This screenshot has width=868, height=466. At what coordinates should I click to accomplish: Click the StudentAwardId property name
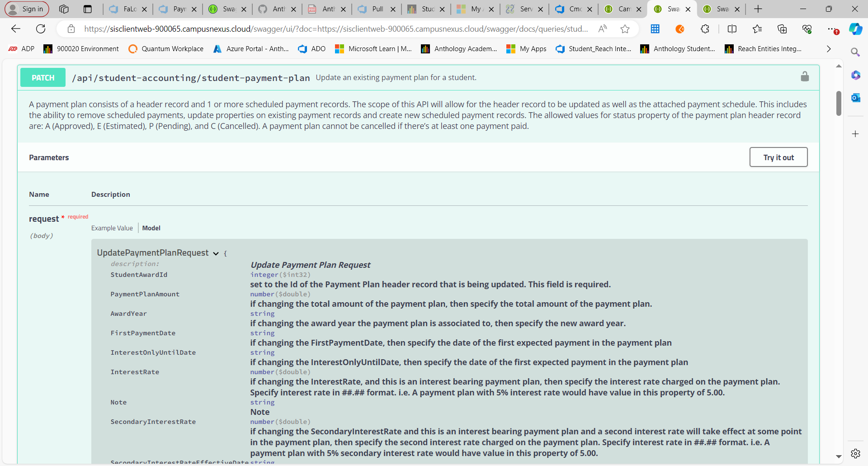139,275
